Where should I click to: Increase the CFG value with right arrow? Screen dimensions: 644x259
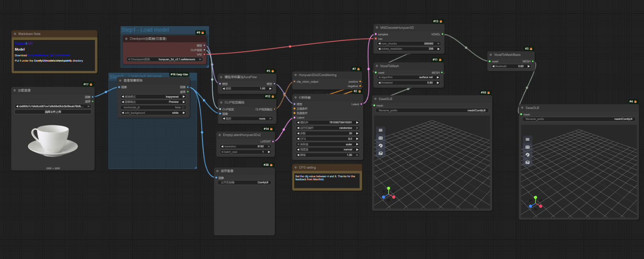(357, 139)
